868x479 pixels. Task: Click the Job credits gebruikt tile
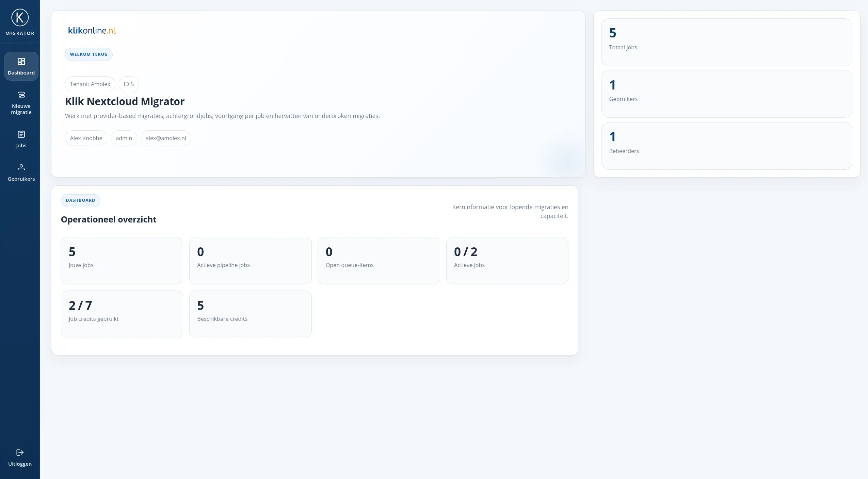point(122,314)
